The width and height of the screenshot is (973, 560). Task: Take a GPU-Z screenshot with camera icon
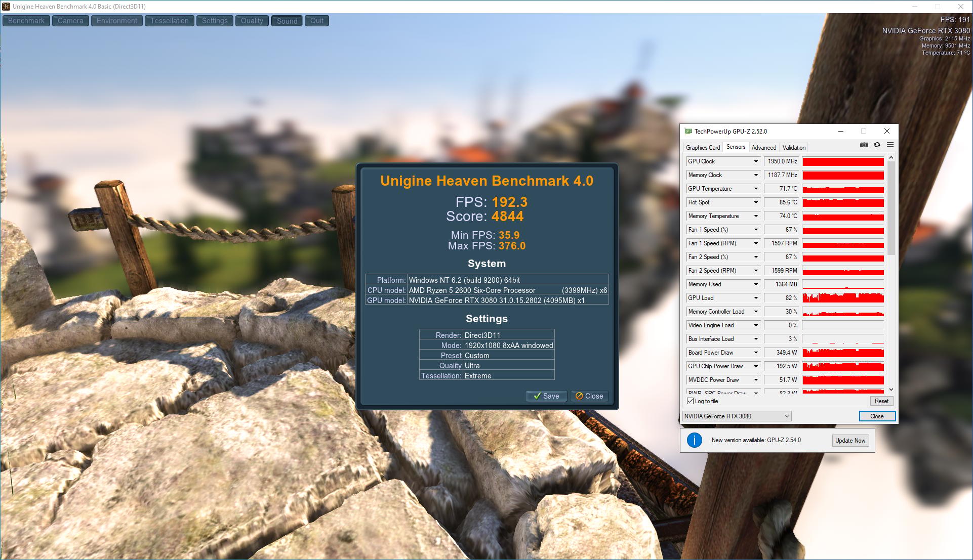[x=864, y=145]
